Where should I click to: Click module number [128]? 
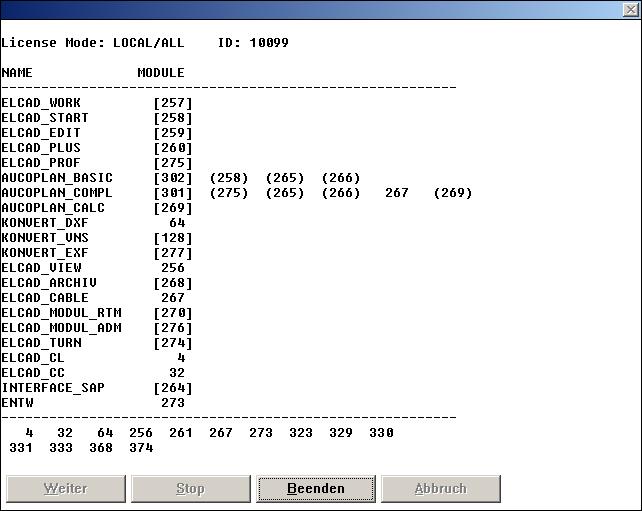tap(173, 238)
